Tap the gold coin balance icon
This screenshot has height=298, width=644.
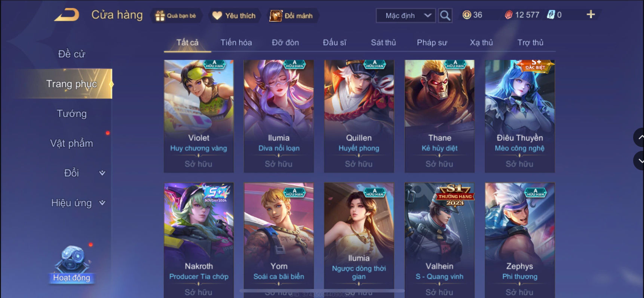[467, 15]
